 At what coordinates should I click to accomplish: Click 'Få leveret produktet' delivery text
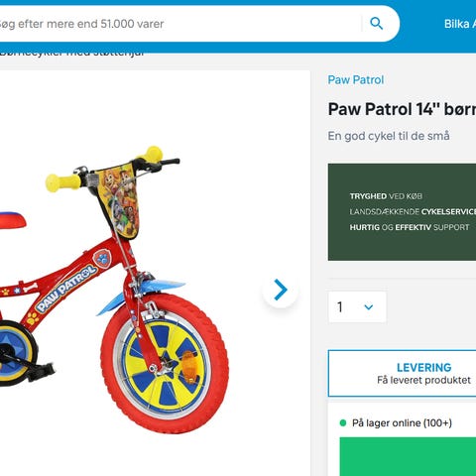point(423,380)
